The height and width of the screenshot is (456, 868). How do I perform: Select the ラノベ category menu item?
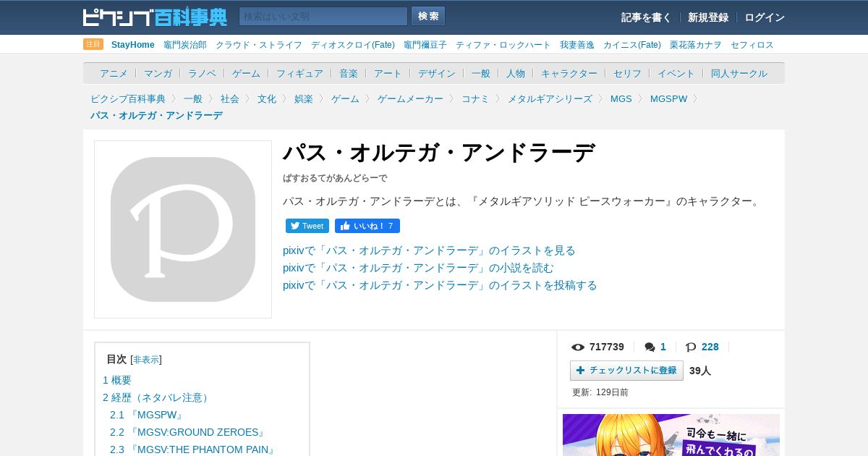click(202, 73)
